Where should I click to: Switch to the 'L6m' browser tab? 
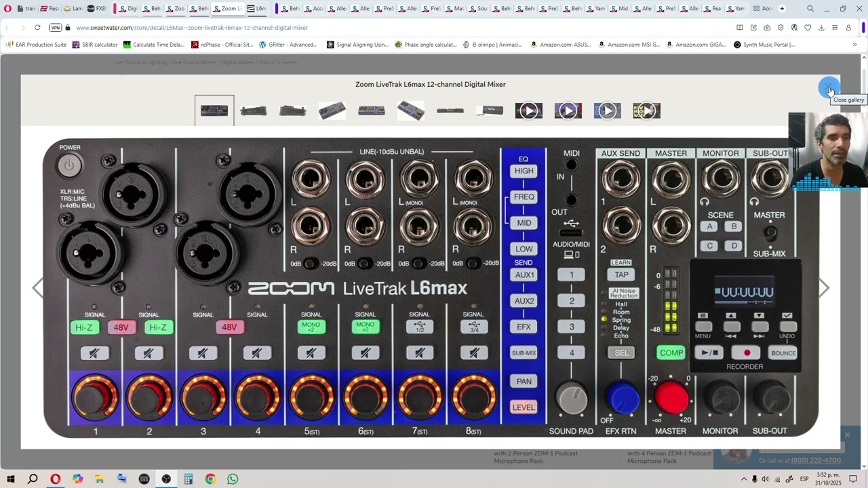pyautogui.click(x=256, y=9)
